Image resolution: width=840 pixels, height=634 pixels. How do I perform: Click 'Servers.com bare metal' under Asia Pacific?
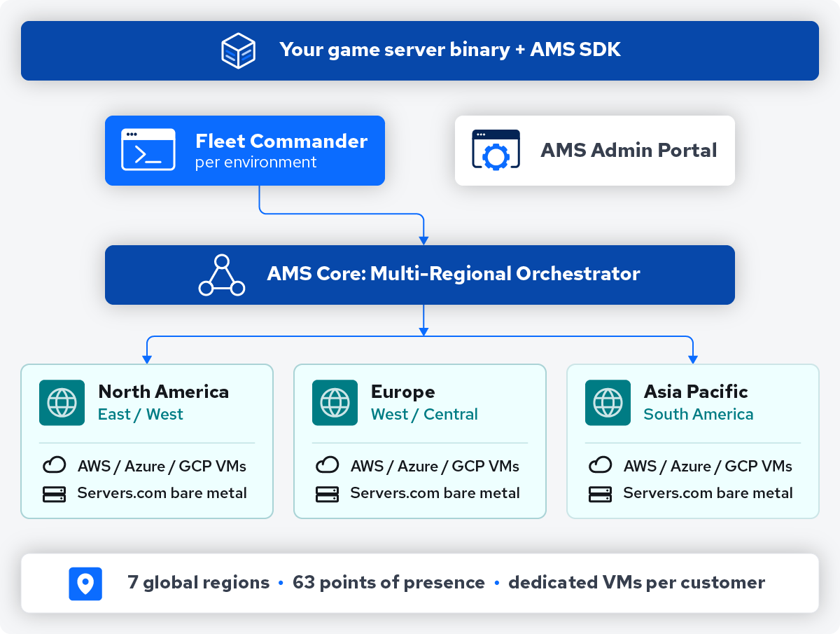[708, 493]
